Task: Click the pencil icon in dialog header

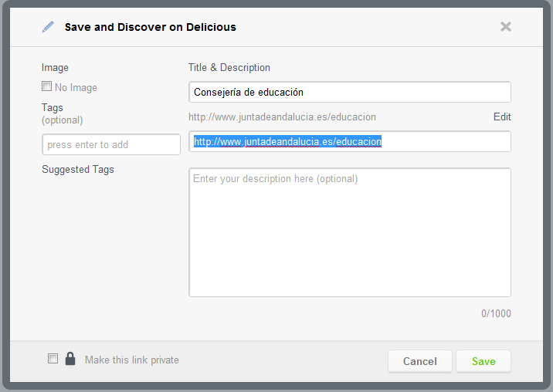Action: (x=49, y=27)
